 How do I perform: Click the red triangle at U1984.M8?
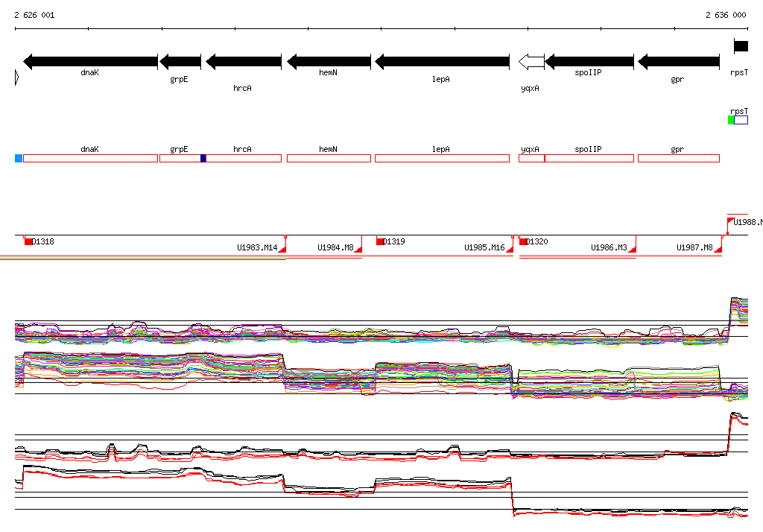(x=358, y=249)
